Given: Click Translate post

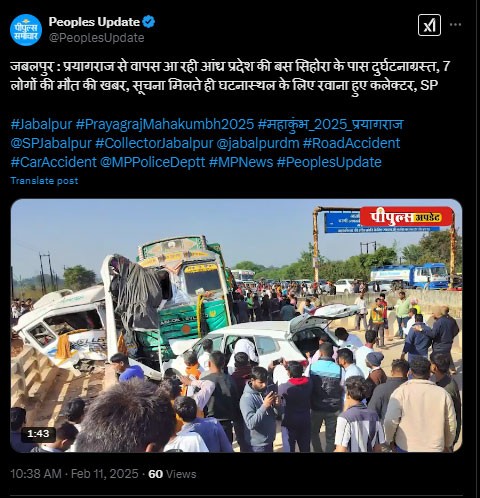Looking at the screenshot, I should [x=44, y=181].
